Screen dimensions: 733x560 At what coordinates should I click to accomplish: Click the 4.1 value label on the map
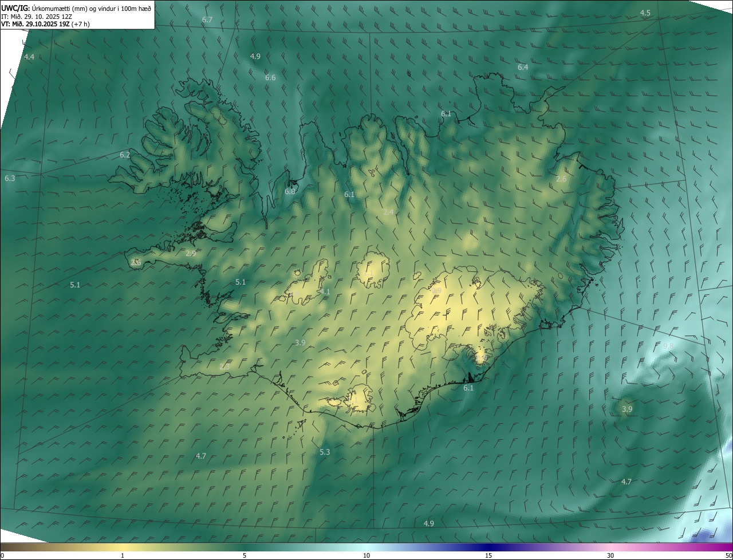coord(325,291)
